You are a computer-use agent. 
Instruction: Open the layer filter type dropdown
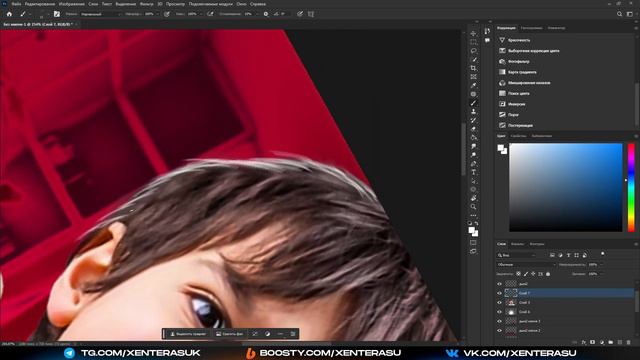(x=516, y=255)
